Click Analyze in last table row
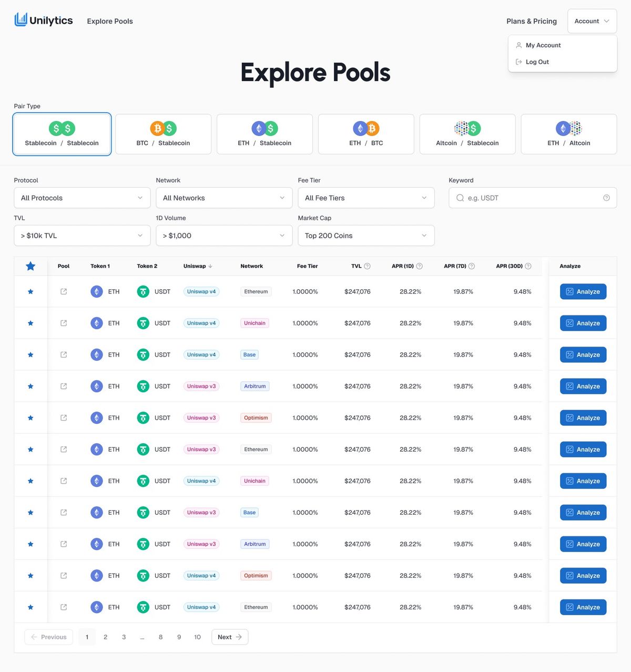The image size is (631, 672). coord(583,607)
